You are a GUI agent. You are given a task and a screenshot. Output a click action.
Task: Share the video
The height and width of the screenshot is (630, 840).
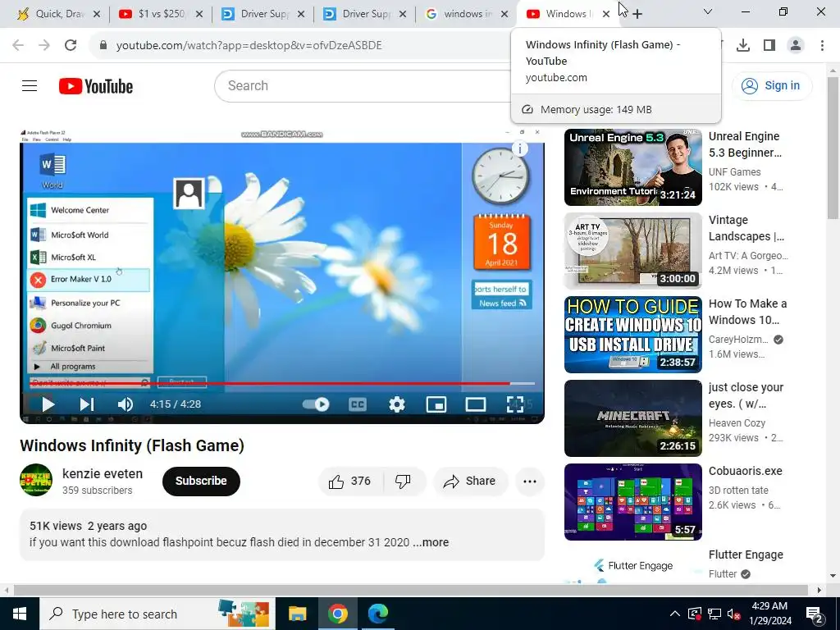pos(470,482)
